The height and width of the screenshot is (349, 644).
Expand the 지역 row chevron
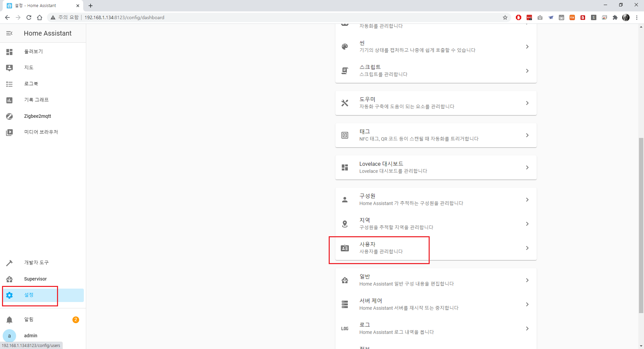point(527,224)
